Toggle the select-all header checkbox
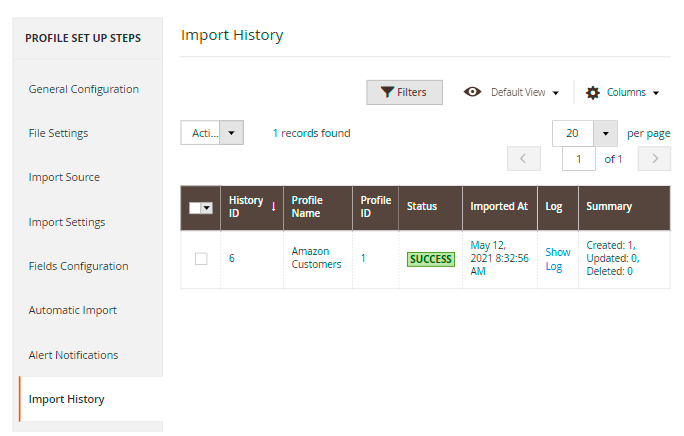Screen dimensions: 684x436 point(196,208)
